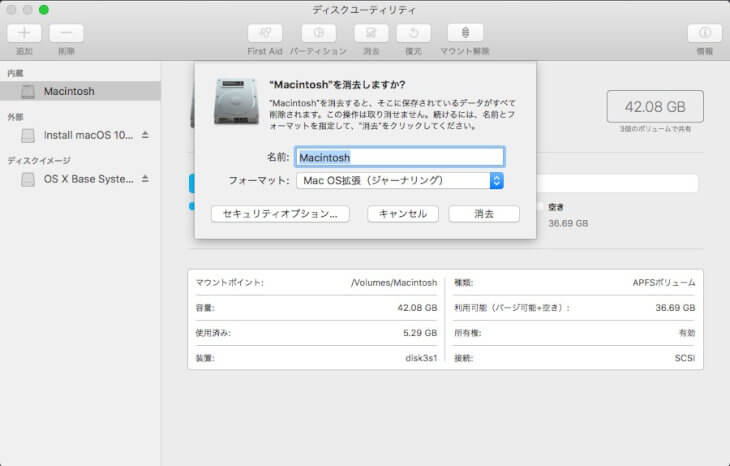Viewport: 730px width, 466px height.
Task: Select Macintosh volume in sidebar
Action: [69, 91]
